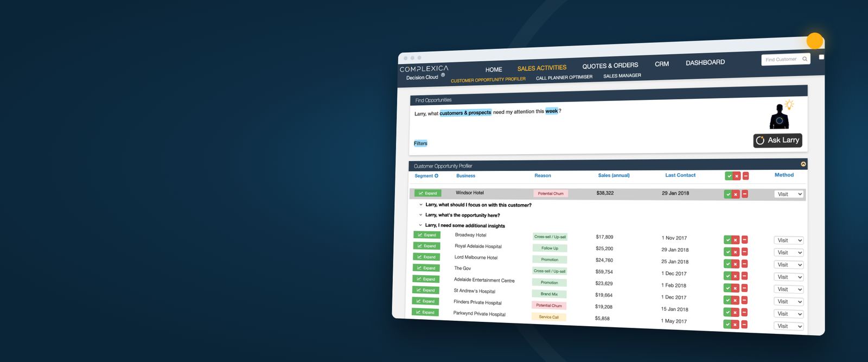The height and width of the screenshot is (362, 868).
Task: Click minus icon on Flinders Private Hospital row
Action: point(745,312)
